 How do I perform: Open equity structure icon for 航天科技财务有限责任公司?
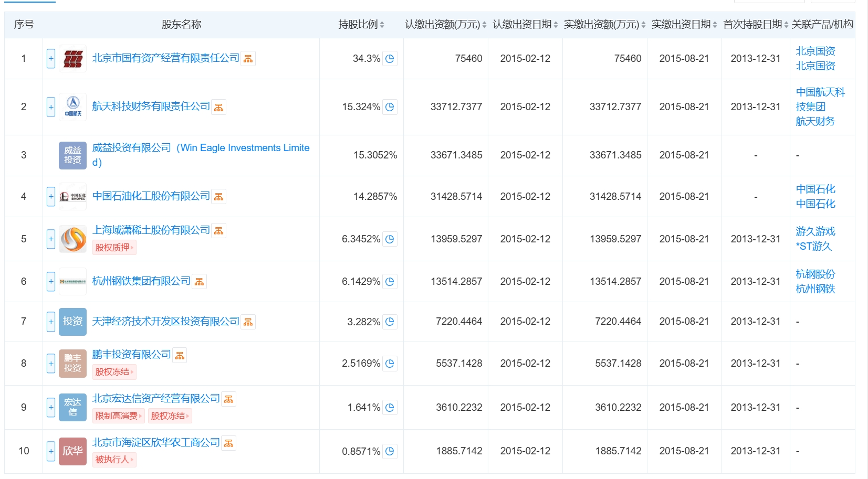219,107
